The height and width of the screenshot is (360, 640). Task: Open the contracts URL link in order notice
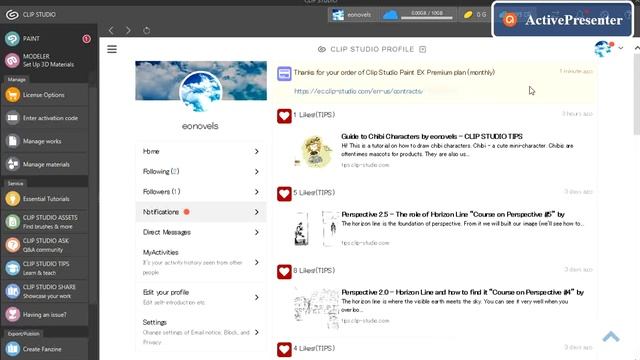(358, 91)
